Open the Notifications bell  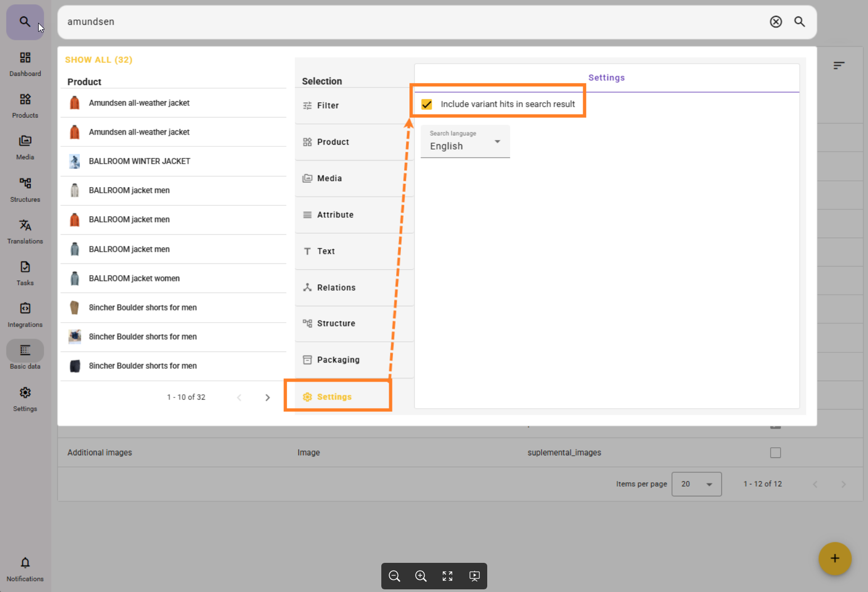25,568
